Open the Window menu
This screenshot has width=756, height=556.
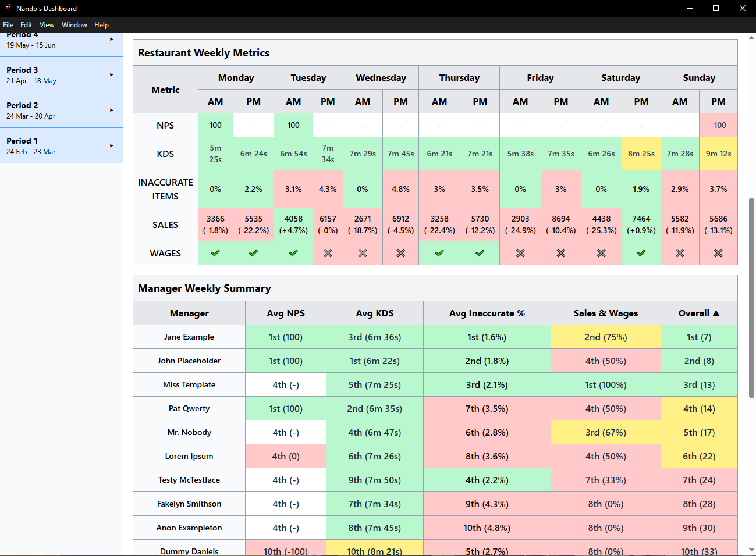[x=74, y=25]
